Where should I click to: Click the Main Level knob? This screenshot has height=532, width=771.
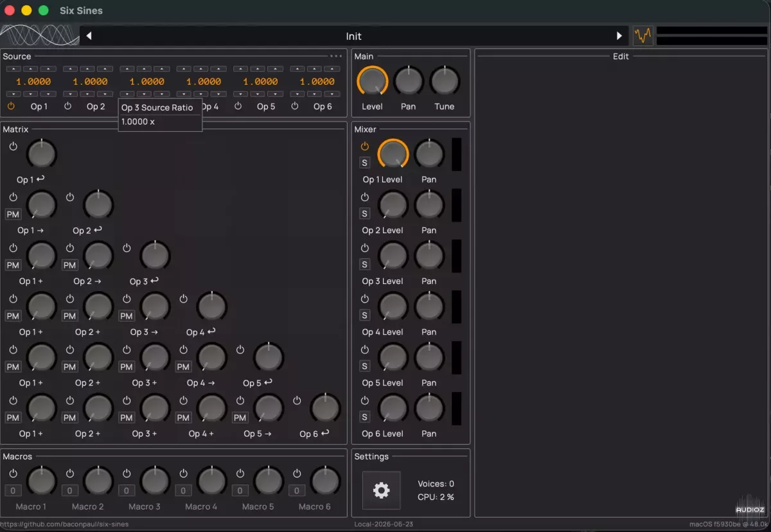click(x=372, y=82)
